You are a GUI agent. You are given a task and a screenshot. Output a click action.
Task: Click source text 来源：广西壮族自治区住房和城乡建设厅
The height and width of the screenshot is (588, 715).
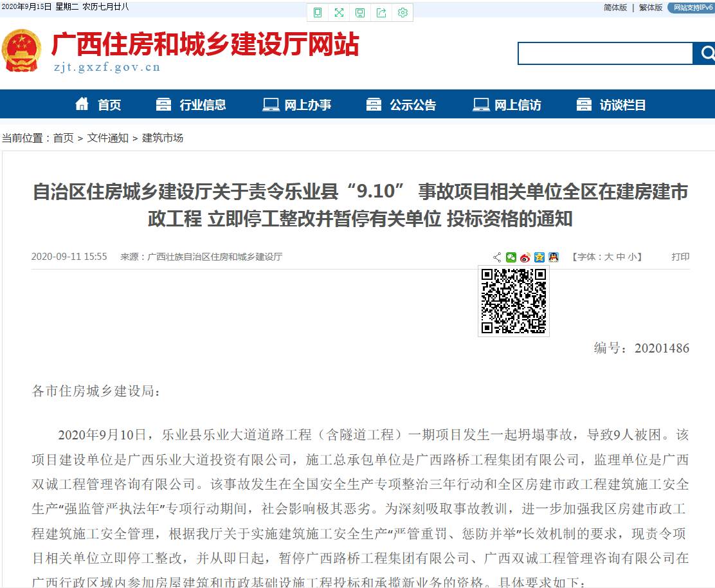201,257
